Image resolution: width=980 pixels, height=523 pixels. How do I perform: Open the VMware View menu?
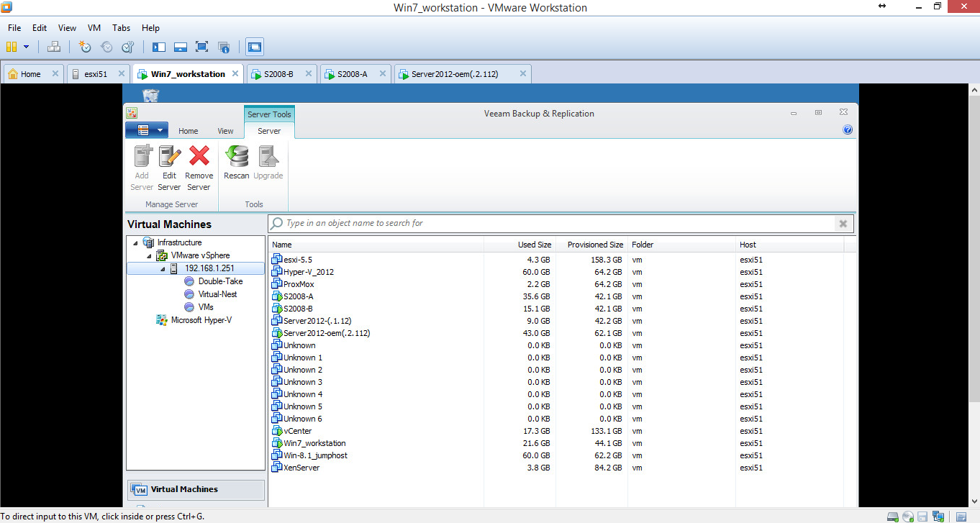click(x=67, y=28)
